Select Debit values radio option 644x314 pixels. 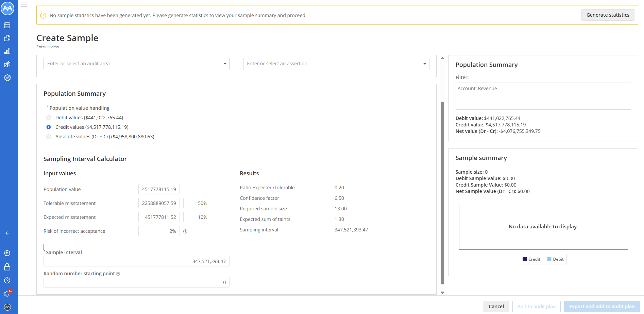tap(49, 118)
